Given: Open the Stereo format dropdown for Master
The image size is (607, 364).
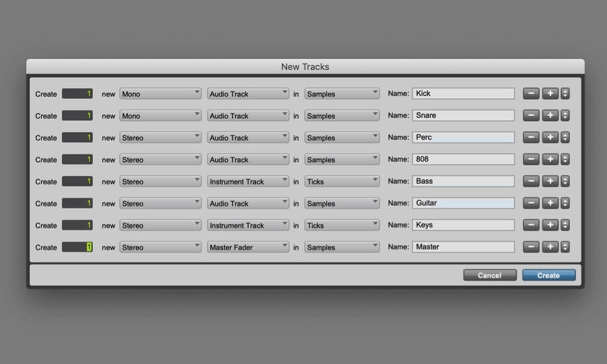Looking at the screenshot, I should [160, 247].
